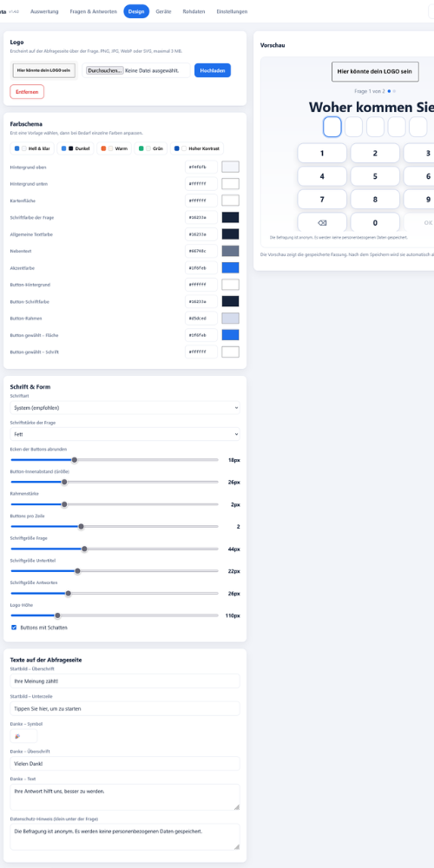
Task: Apply the Hoher Kontrast preset
Action: point(197,148)
